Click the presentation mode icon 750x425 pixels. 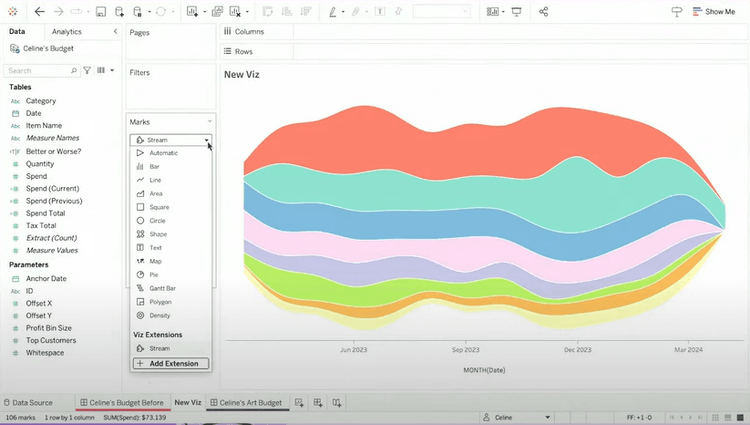(x=517, y=12)
